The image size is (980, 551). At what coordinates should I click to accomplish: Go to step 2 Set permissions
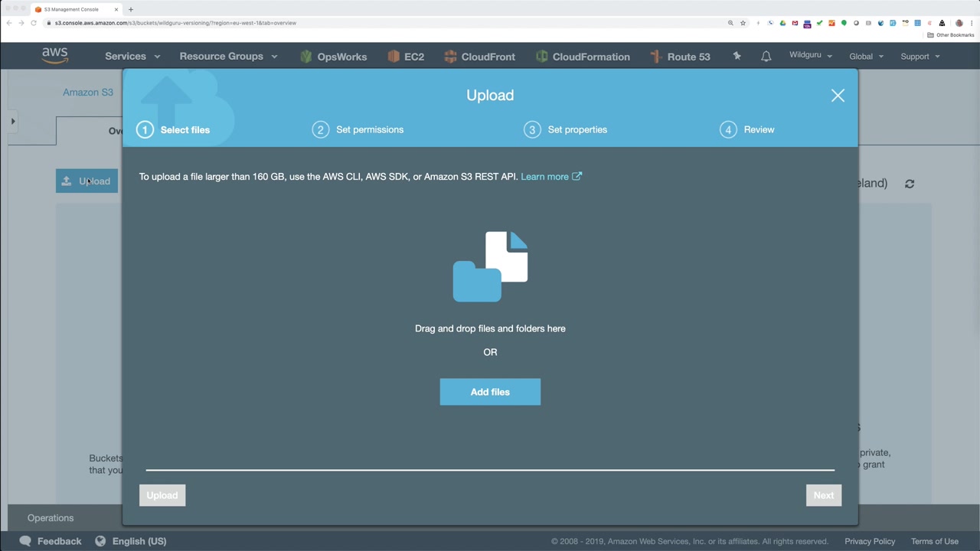pyautogui.click(x=358, y=129)
